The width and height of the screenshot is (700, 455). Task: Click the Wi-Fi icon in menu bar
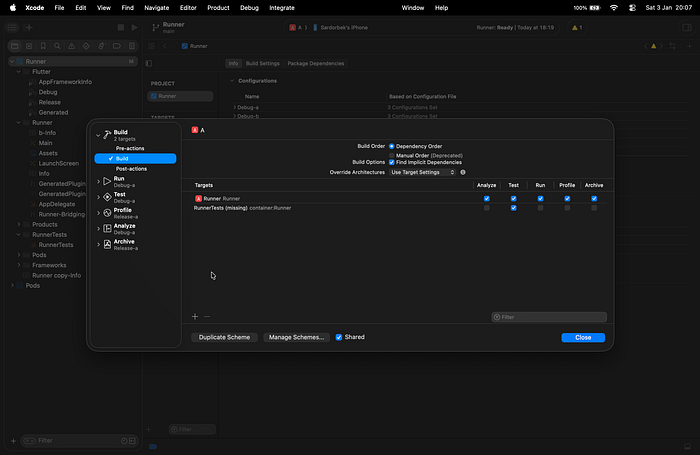tap(614, 8)
